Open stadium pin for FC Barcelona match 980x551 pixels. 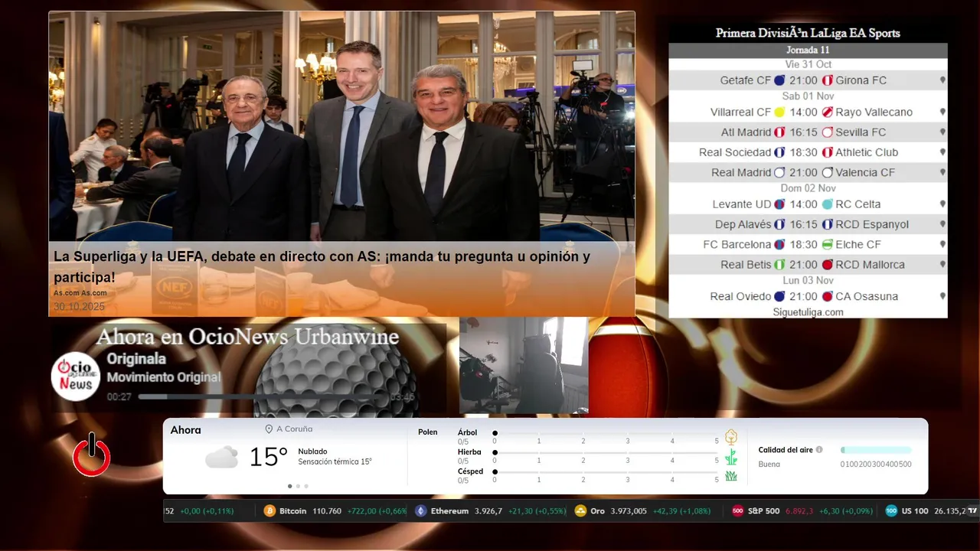pos(942,245)
